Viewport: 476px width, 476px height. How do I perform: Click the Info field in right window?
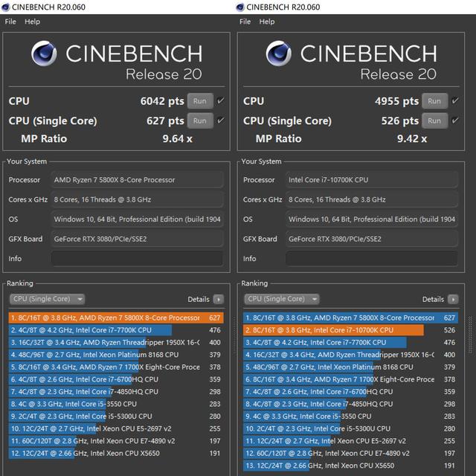(x=372, y=259)
